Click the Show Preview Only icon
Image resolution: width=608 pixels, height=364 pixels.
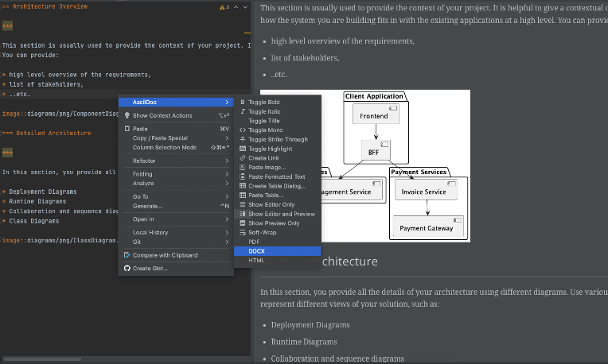tap(243, 223)
